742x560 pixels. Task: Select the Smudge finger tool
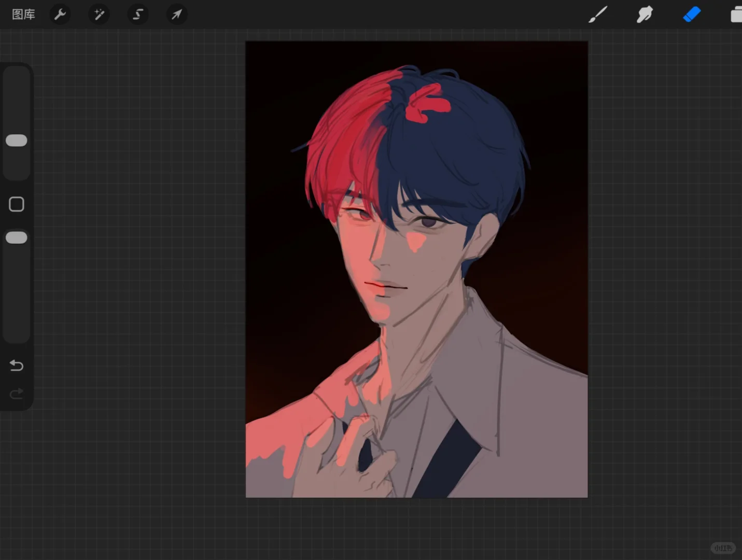click(x=645, y=15)
